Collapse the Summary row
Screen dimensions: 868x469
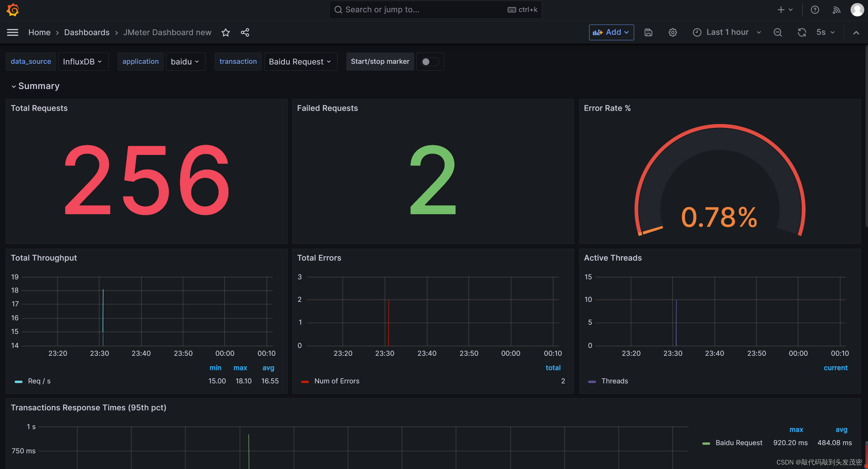click(x=39, y=86)
